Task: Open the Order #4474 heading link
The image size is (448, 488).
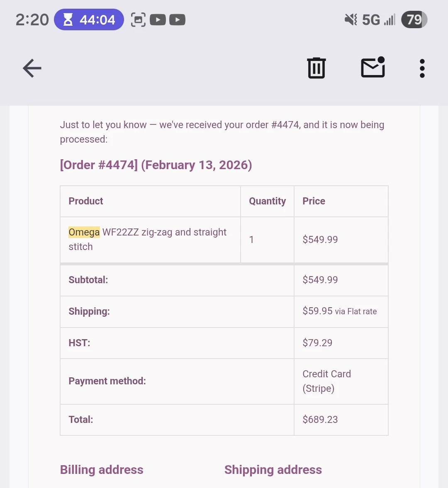Action: 156,165
